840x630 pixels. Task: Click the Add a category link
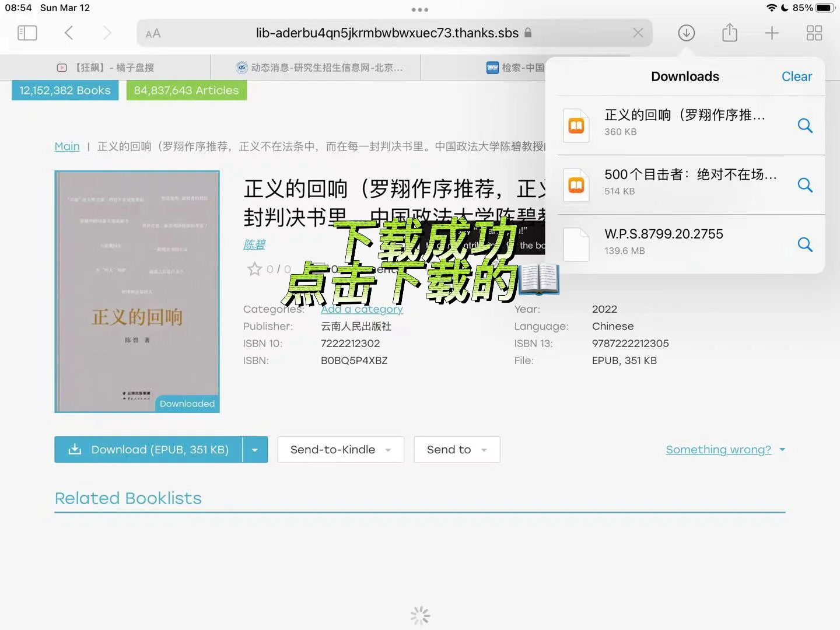362,309
